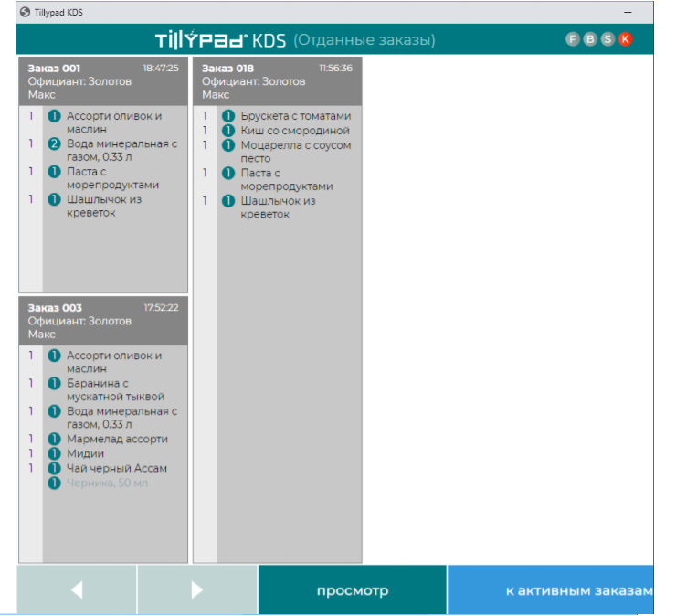Select greyed item Черника, 50 мл

108,483
